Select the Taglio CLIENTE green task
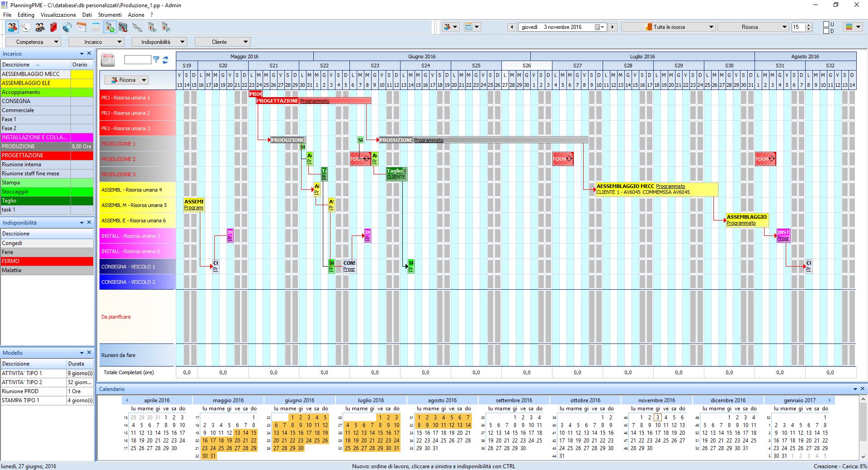 pyautogui.click(x=396, y=174)
